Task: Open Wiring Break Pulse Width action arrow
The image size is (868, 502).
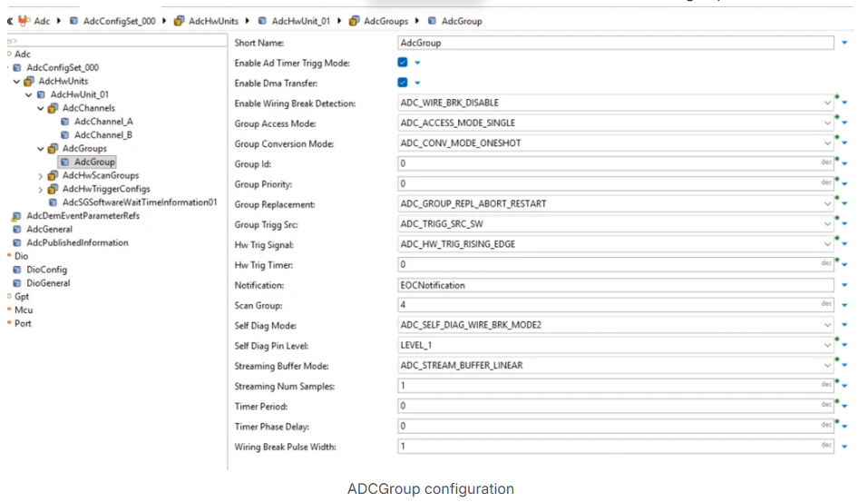Action: (x=844, y=447)
